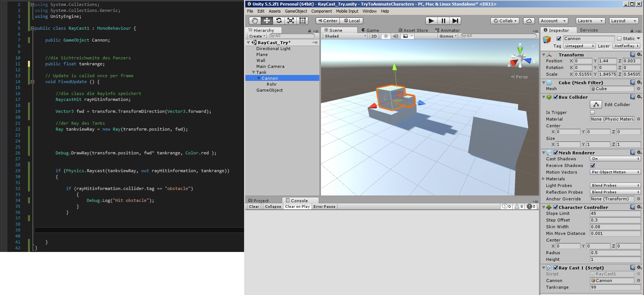644x295 pixels.
Task: Switch to the Services tab
Action: pyautogui.click(x=589, y=30)
